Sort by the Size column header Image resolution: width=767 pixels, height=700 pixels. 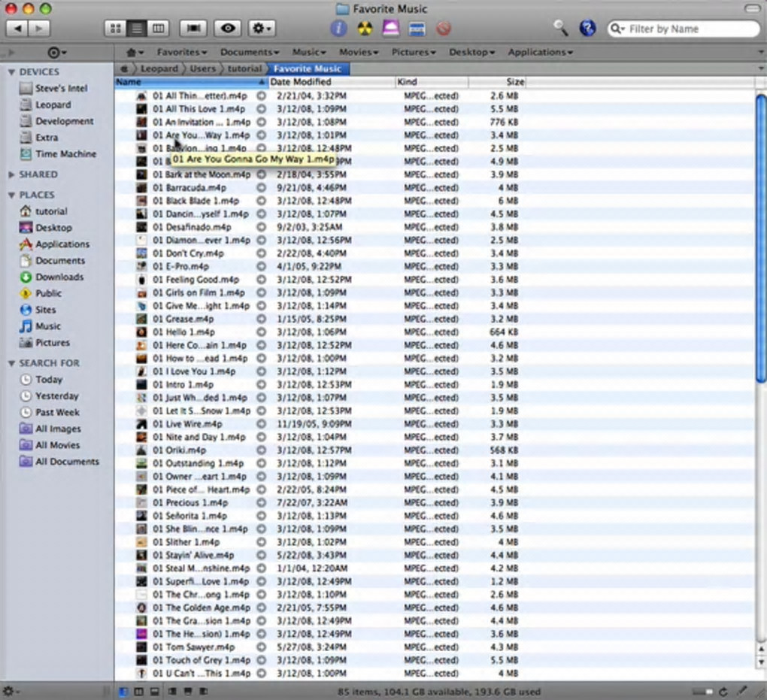click(x=497, y=82)
